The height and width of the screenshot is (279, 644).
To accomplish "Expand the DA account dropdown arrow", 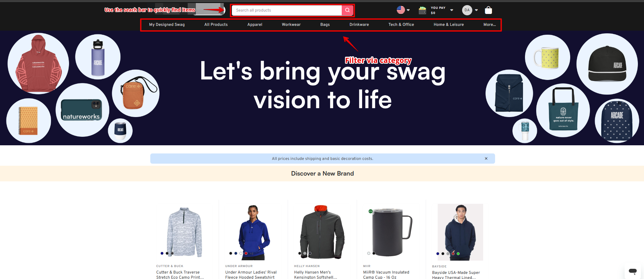I will (x=476, y=10).
